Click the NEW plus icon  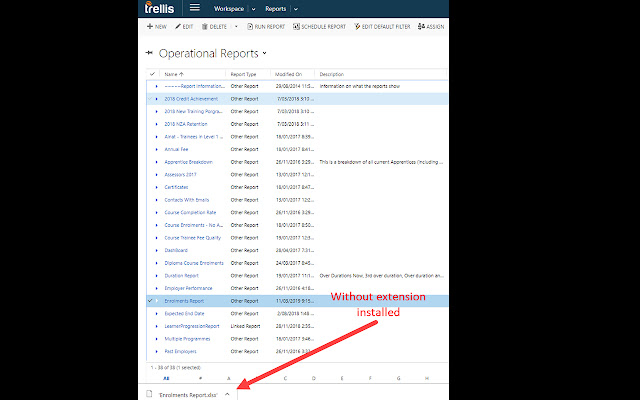click(x=150, y=27)
